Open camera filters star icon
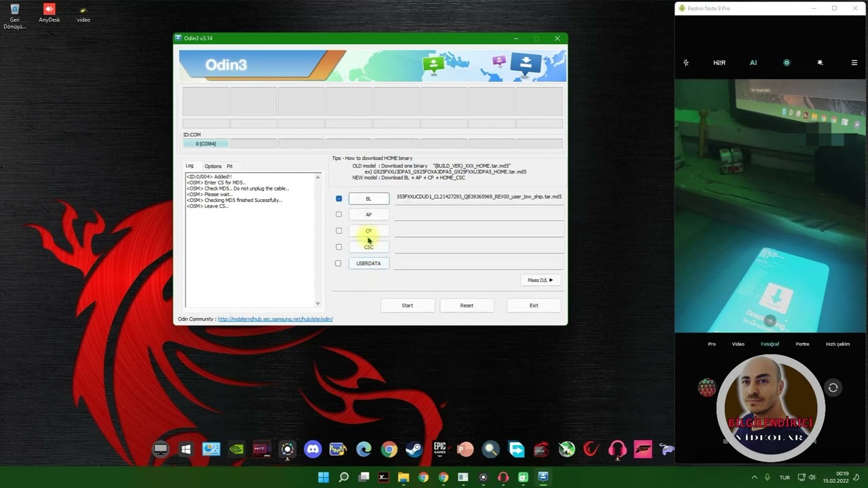This screenshot has height=488, width=868. [x=820, y=62]
